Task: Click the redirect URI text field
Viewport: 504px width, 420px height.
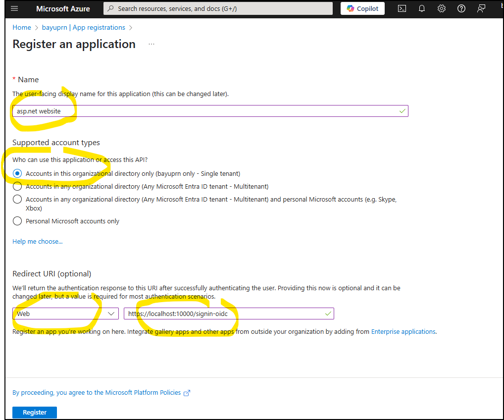Action: (x=228, y=314)
